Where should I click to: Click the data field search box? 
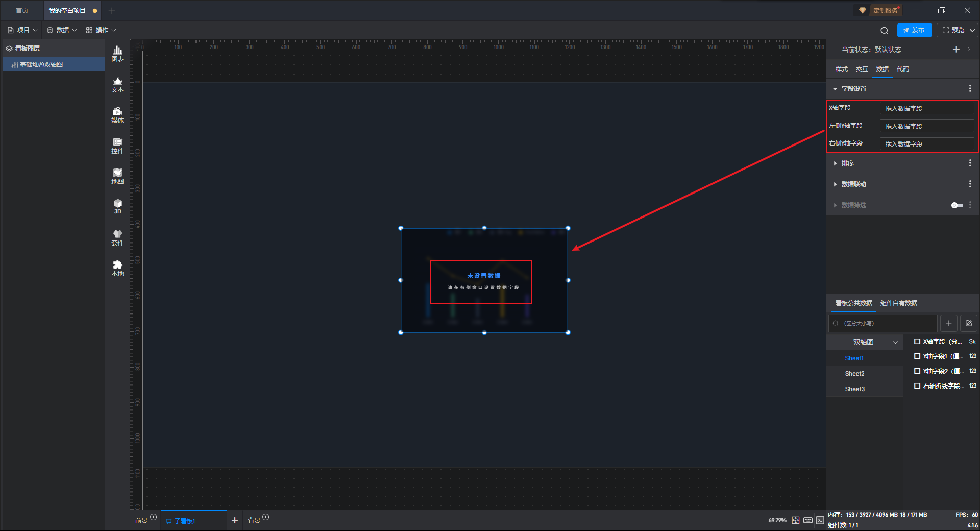click(x=883, y=323)
